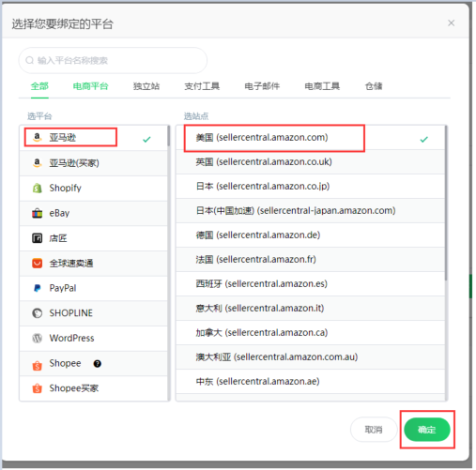Pick the 店匠 platform icon
This screenshot has height=470, width=476.
pyautogui.click(x=38, y=238)
